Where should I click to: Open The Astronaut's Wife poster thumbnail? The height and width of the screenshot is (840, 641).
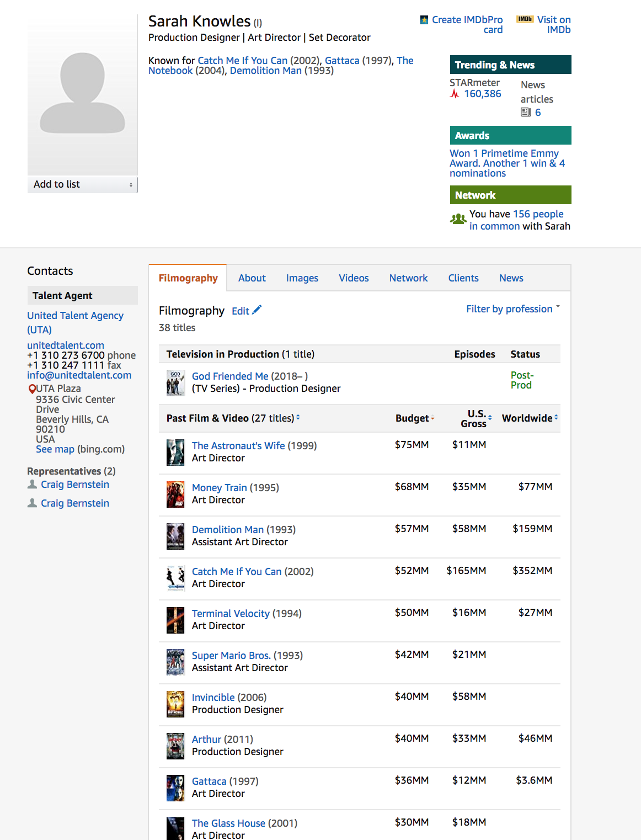(175, 453)
